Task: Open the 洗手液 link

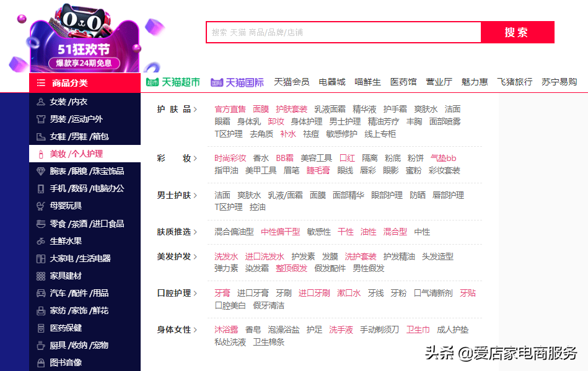Action: tap(341, 330)
